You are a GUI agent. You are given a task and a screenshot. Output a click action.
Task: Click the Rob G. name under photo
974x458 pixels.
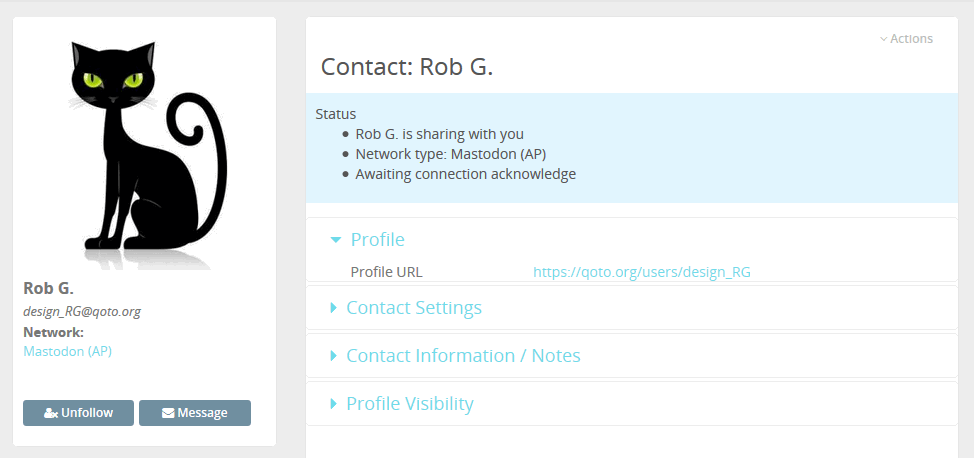48,288
